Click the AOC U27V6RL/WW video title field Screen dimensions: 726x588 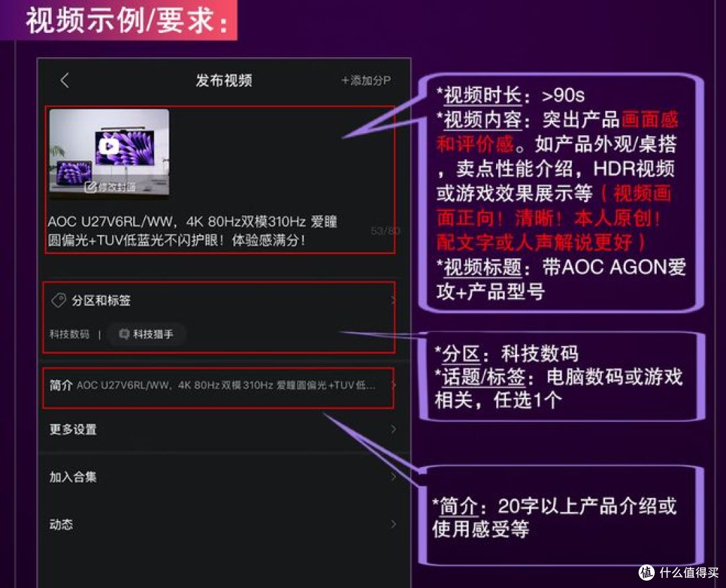click(x=193, y=231)
